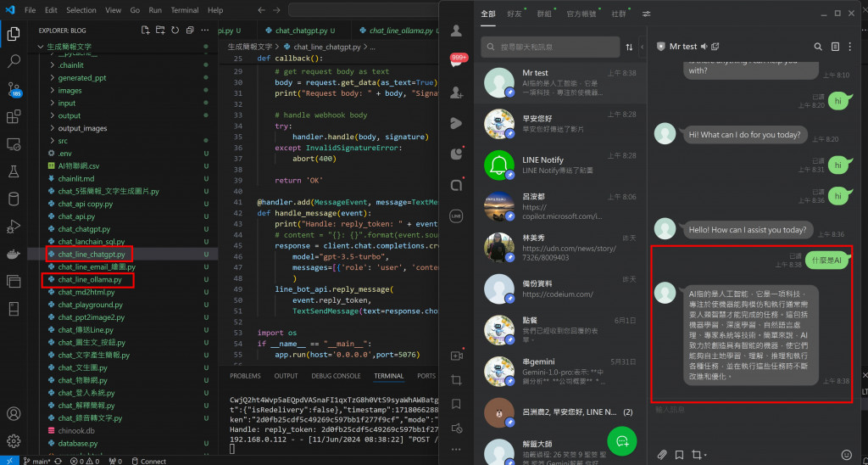Select LINE 好友 friends tab

click(515, 14)
